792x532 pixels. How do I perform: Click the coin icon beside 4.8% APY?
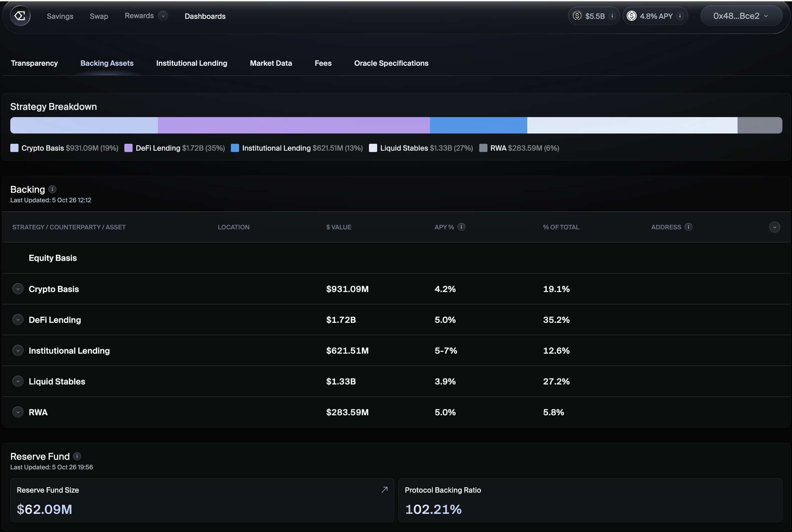click(632, 16)
